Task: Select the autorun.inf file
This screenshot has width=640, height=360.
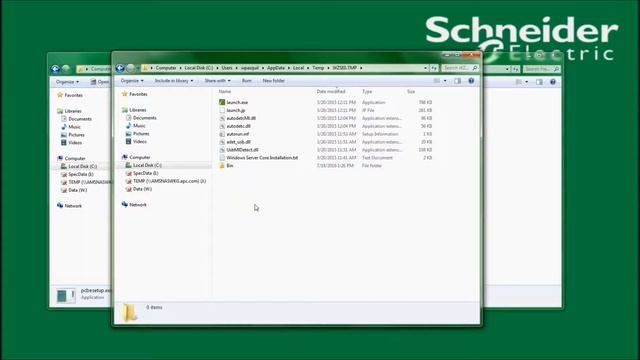Action: pyautogui.click(x=238, y=134)
